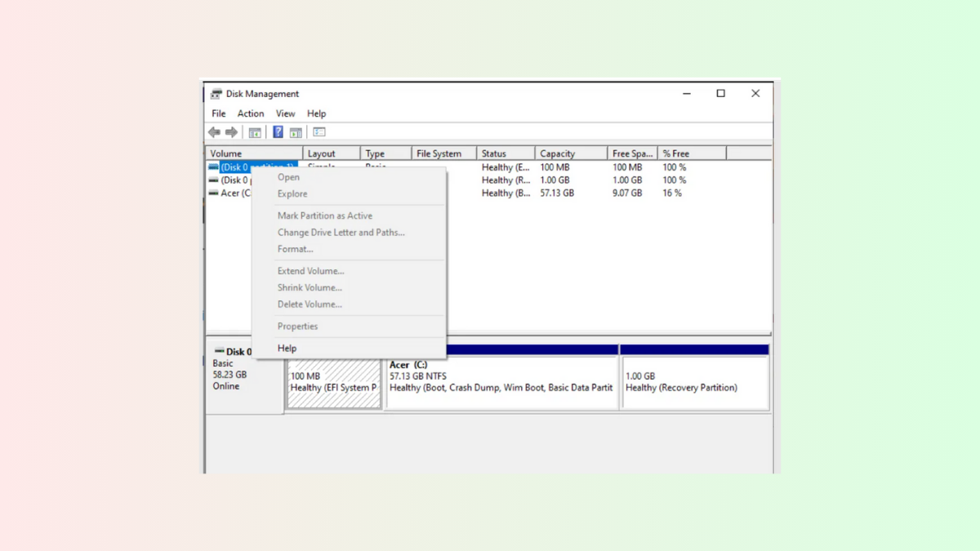Screen dimensions: 980x551
Task: Click the Back navigation arrow in toolbar
Action: (214, 131)
